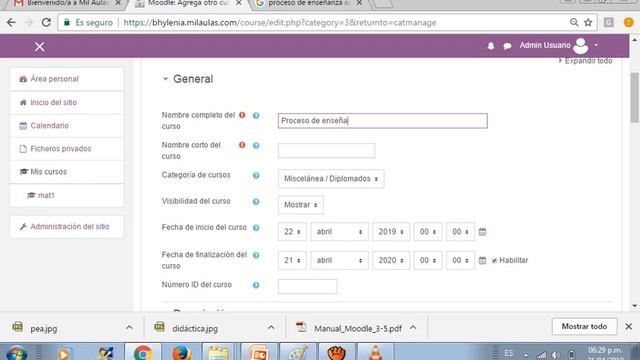Open VLC cone icon in taskbar
Image resolution: width=640 pixels, height=360 pixels.
(376, 352)
